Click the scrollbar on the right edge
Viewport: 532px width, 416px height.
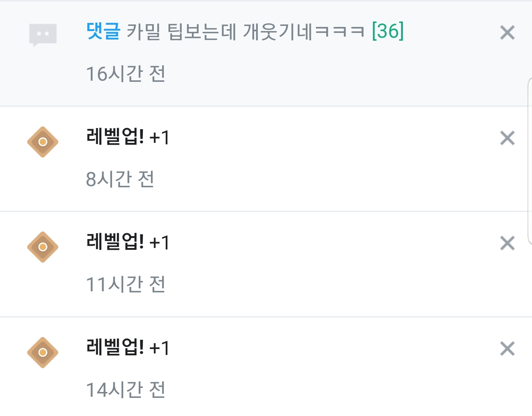[529, 161]
